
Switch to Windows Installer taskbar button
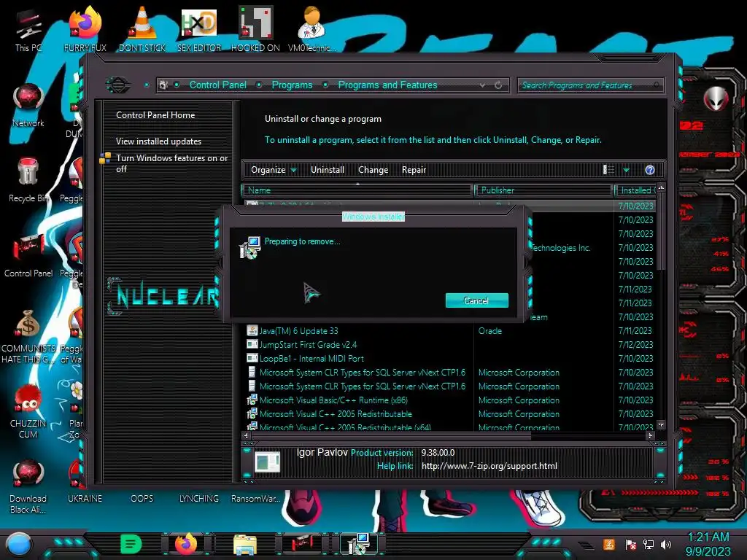359,544
